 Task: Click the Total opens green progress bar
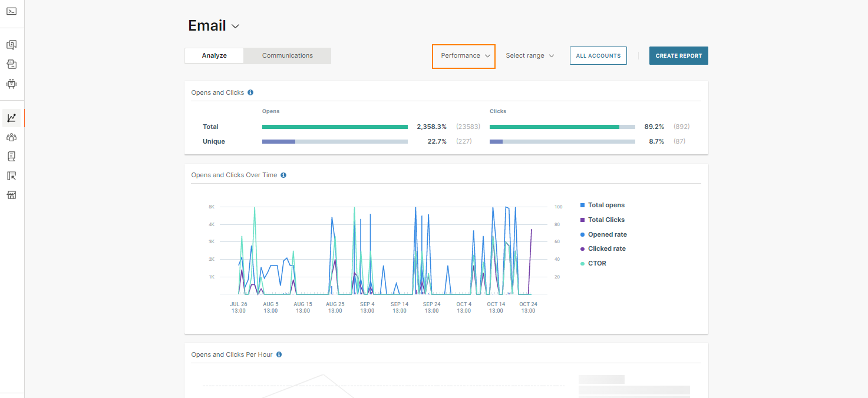point(335,127)
